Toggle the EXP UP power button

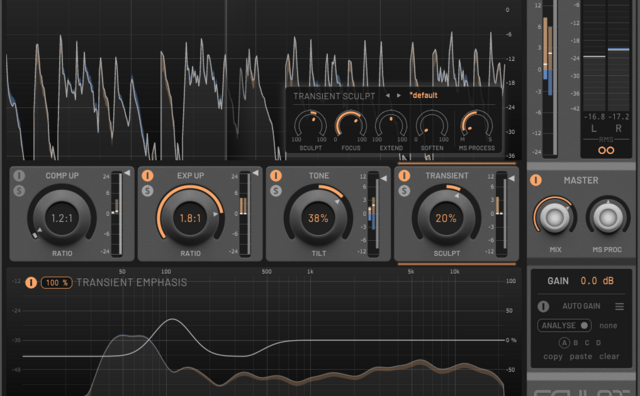tap(147, 176)
